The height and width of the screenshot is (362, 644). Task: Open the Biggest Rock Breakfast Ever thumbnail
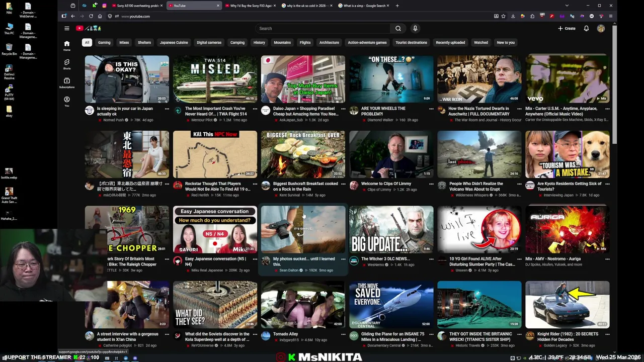pyautogui.click(x=303, y=154)
